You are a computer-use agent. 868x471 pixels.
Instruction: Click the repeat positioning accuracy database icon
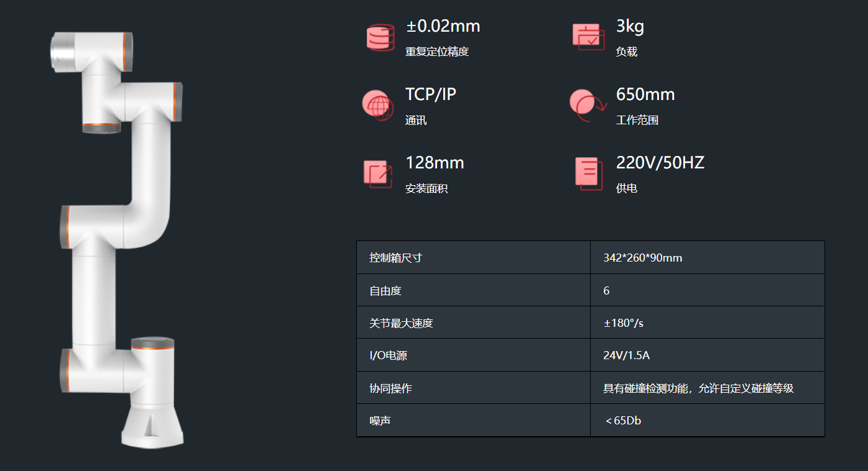(x=381, y=38)
